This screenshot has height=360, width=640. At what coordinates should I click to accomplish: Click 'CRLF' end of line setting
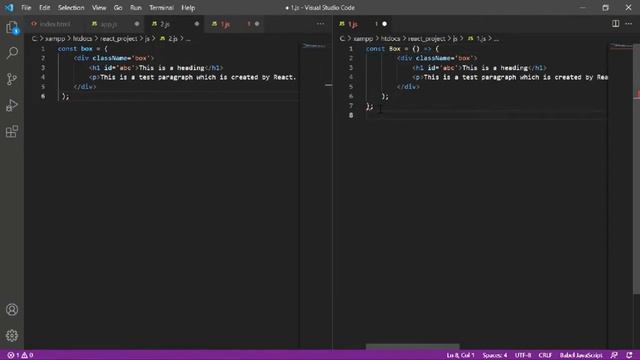pos(545,355)
